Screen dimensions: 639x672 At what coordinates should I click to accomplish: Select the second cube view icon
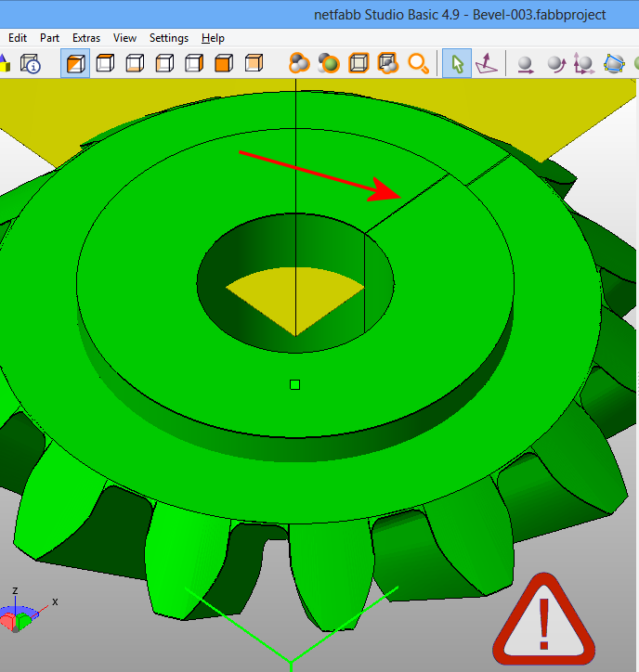pos(105,64)
